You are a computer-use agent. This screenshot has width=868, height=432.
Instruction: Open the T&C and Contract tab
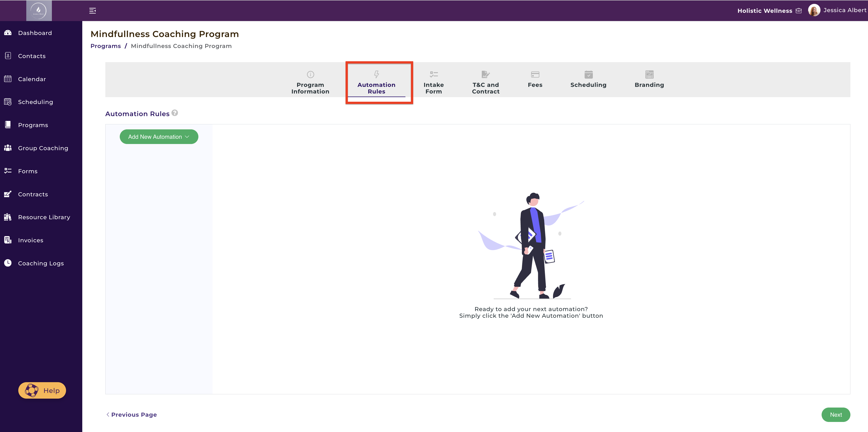click(x=486, y=83)
